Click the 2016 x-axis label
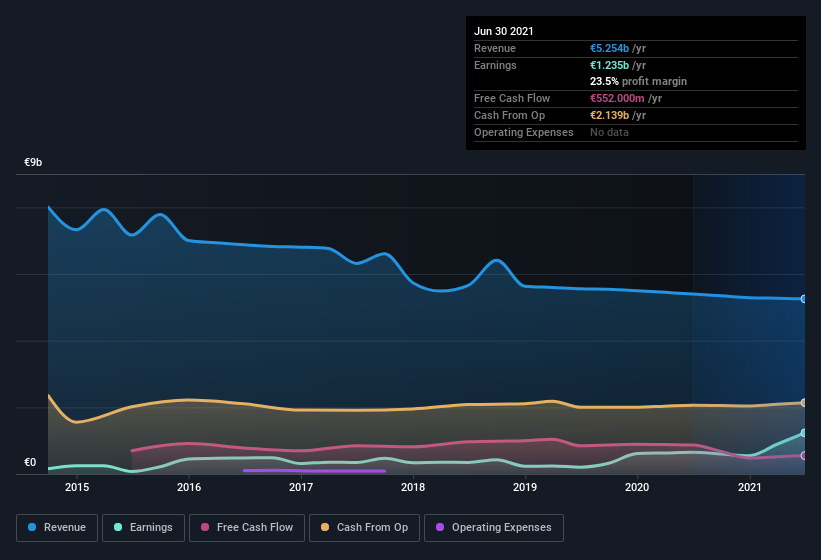This screenshot has height=560, width=821. (189, 487)
